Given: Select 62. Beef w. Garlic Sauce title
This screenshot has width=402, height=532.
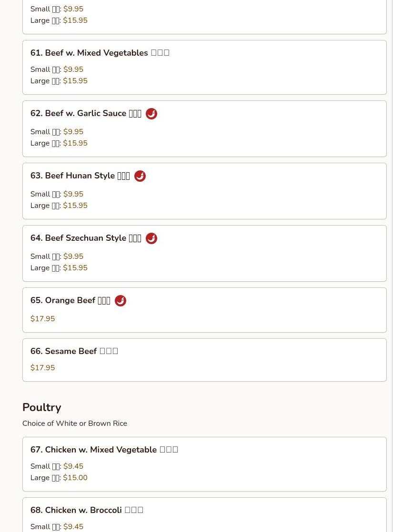Looking at the screenshot, I should 86,113.
